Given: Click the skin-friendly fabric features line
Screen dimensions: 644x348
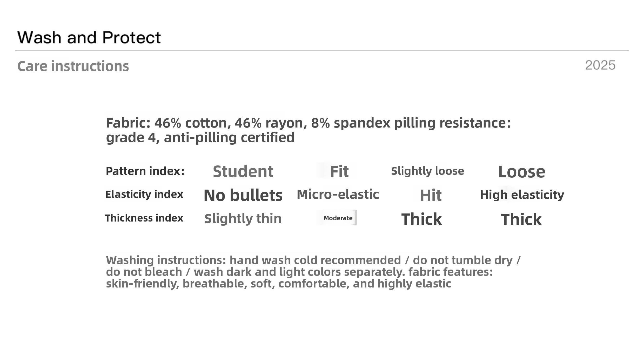Looking at the screenshot, I should (278, 284).
